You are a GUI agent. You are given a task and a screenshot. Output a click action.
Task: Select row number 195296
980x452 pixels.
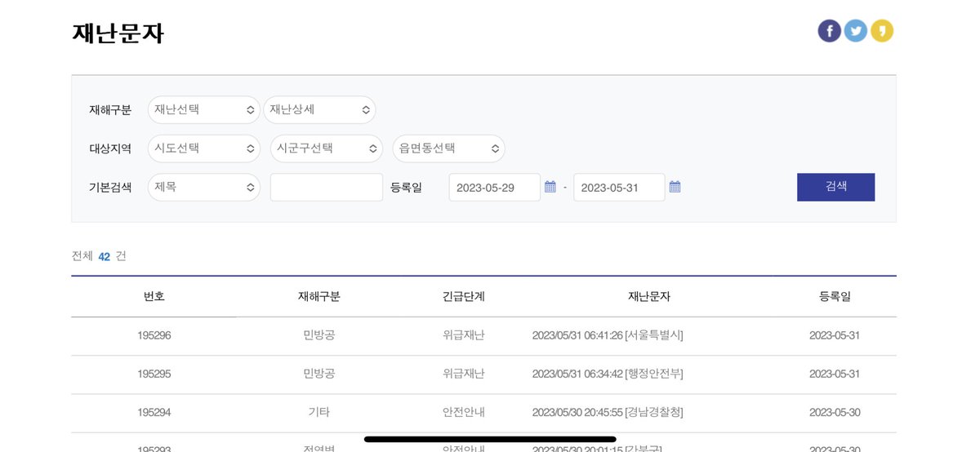click(x=154, y=335)
